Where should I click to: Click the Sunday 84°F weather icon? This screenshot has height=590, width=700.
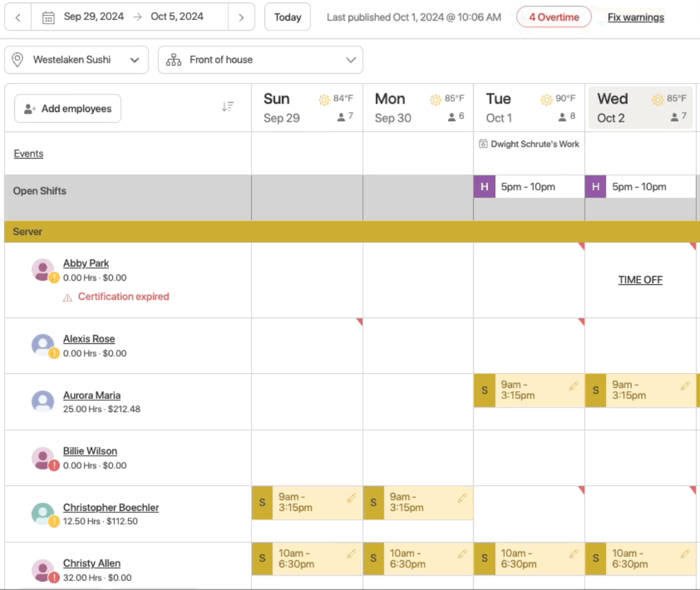coord(324,100)
